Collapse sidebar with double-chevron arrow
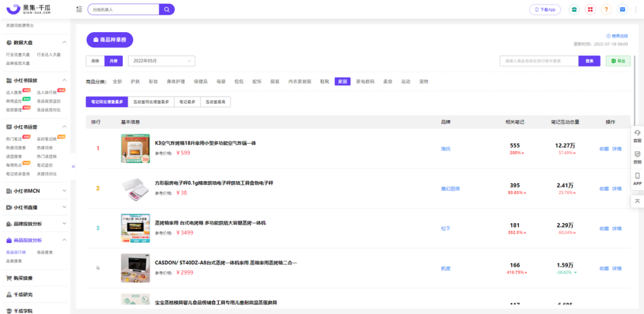 (73, 166)
